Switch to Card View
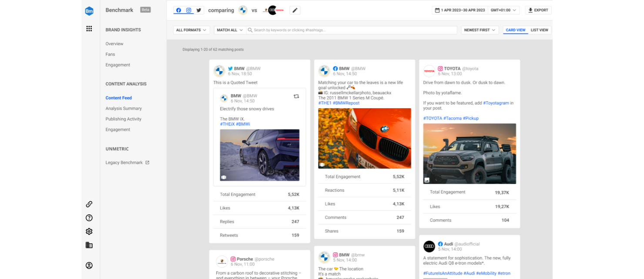This screenshot has height=279, width=644. tap(516, 30)
